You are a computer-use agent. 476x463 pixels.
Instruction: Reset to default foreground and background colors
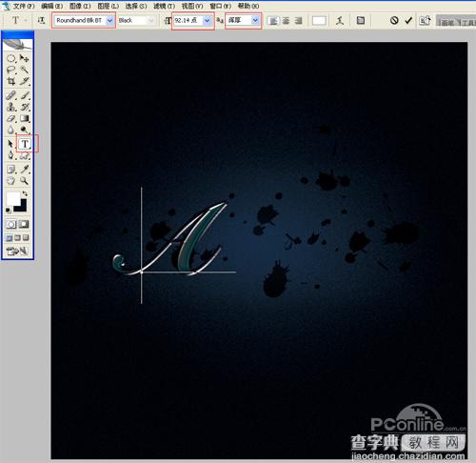point(9,210)
